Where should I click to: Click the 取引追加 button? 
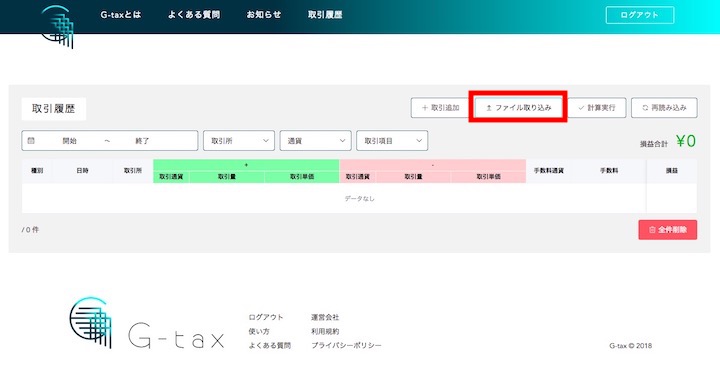tap(440, 108)
